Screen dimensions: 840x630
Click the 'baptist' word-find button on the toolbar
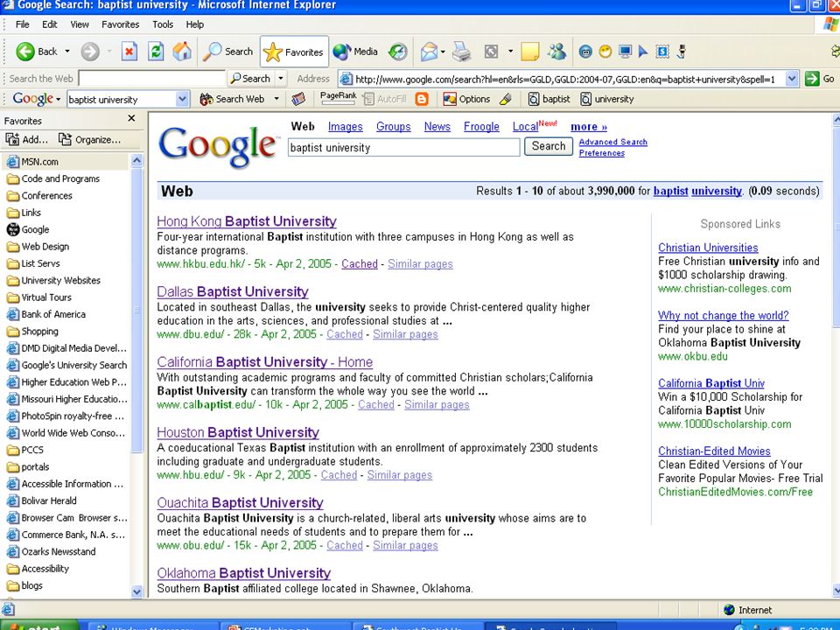click(549, 99)
